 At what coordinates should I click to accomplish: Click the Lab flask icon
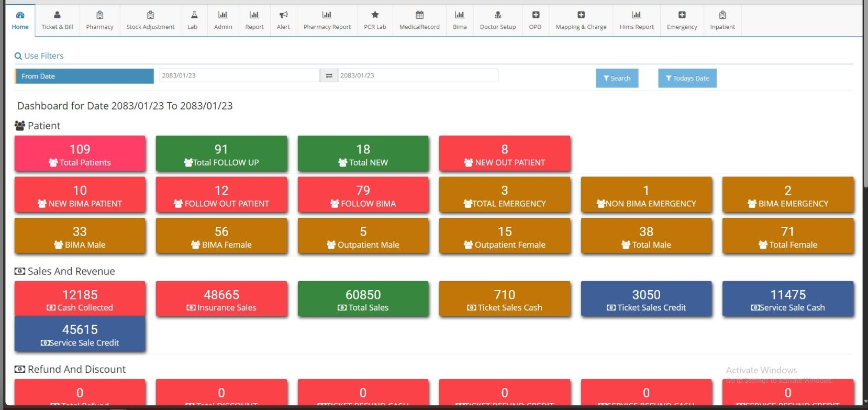194,15
